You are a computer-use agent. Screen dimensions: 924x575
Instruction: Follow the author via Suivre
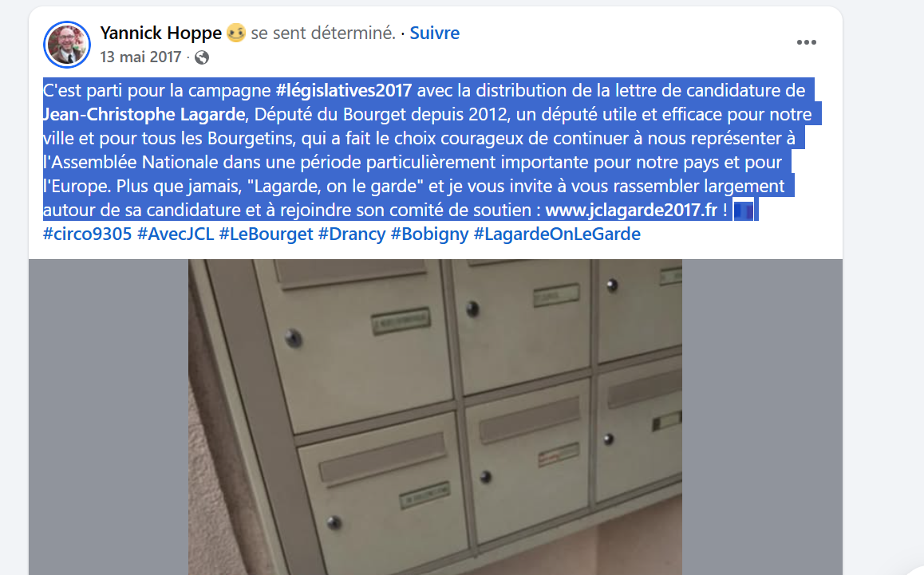[434, 33]
